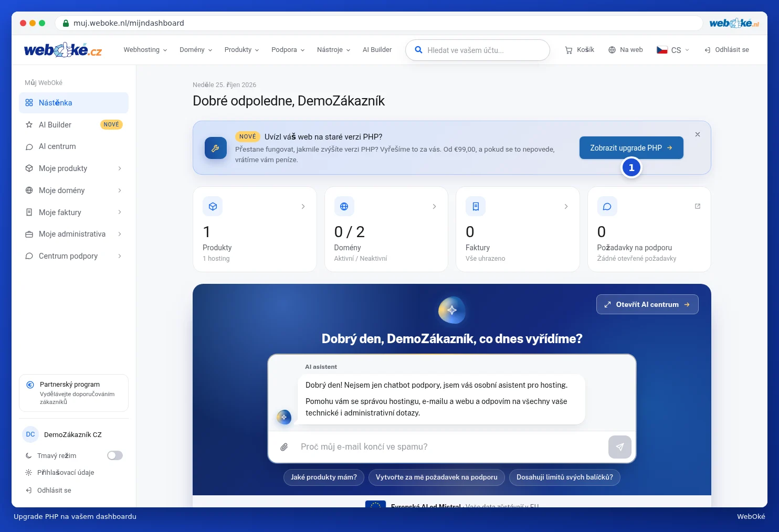Image resolution: width=779 pixels, height=532 pixels.
Task: Click the Czech flag language icon
Action: pos(662,50)
